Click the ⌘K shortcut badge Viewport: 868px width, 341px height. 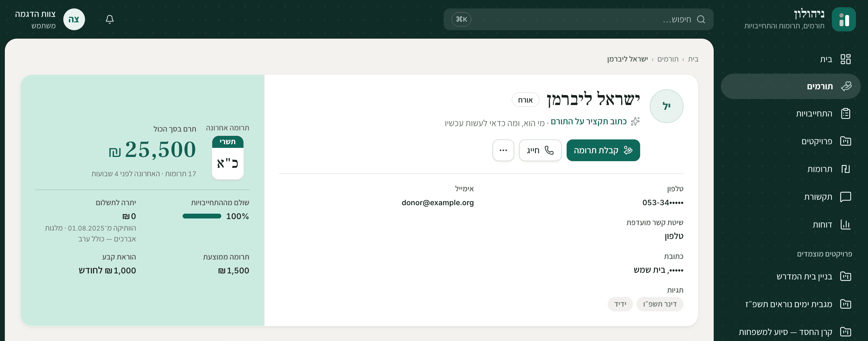click(x=461, y=19)
